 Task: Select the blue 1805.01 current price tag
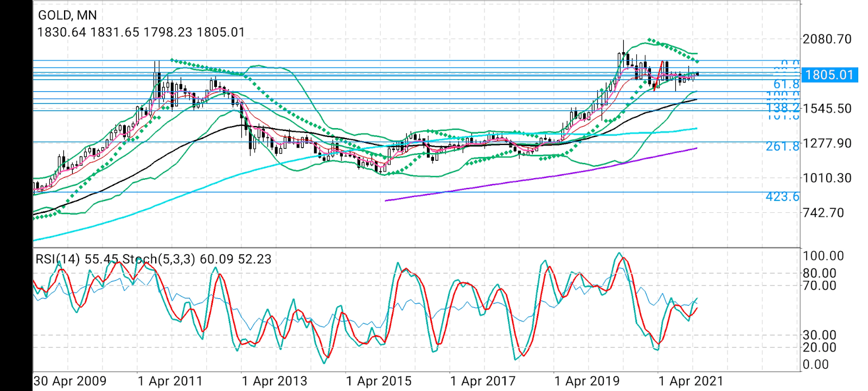point(829,75)
